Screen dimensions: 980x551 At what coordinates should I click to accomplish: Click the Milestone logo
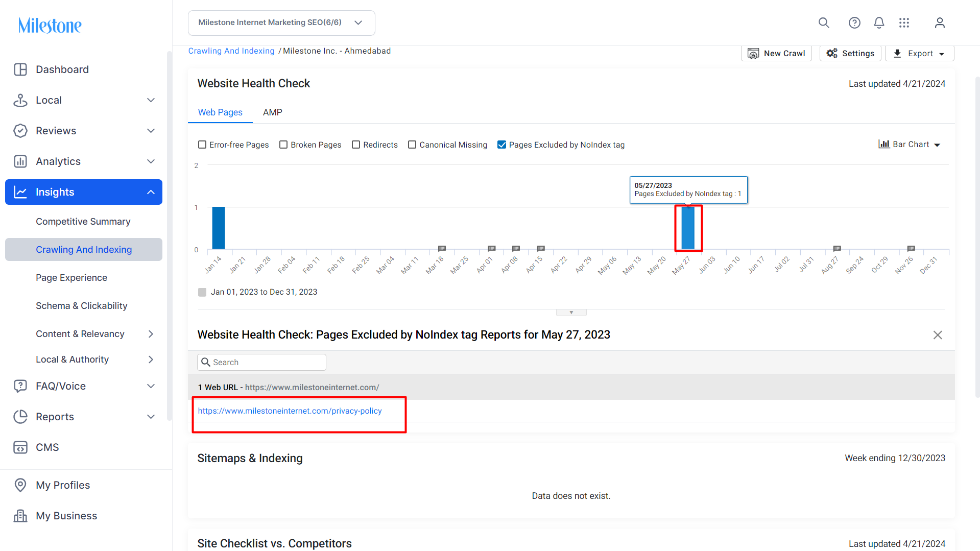[50, 26]
